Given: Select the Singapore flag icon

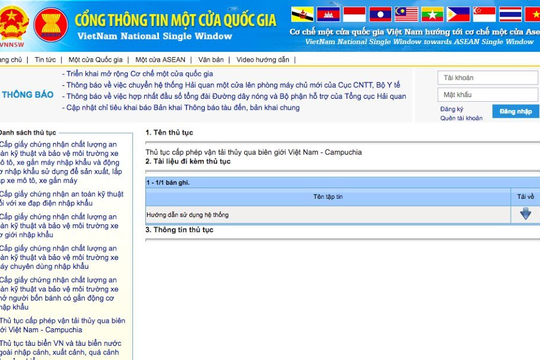Looking at the screenshot, I should point(484,14).
